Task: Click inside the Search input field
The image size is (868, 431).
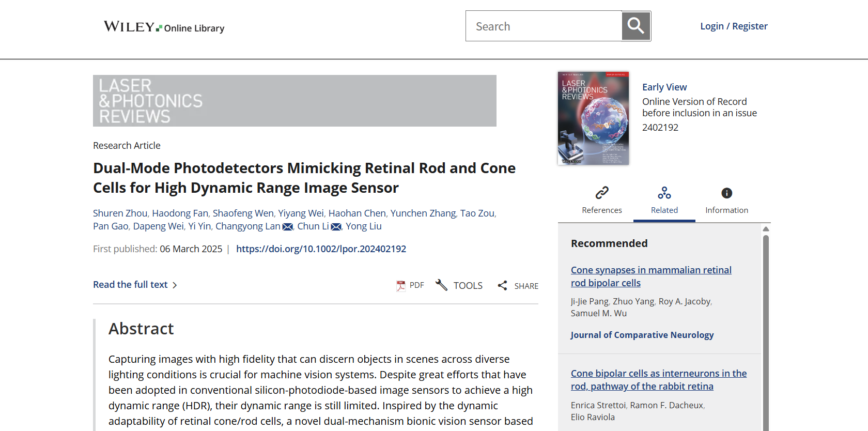Action: [544, 26]
